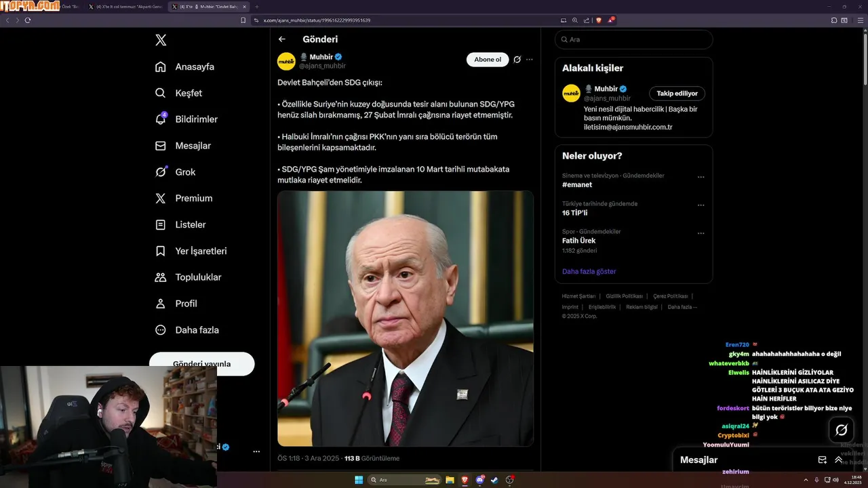The width and height of the screenshot is (868, 488).
Task: Open Çerez Politikası footer link
Action: coord(671,296)
